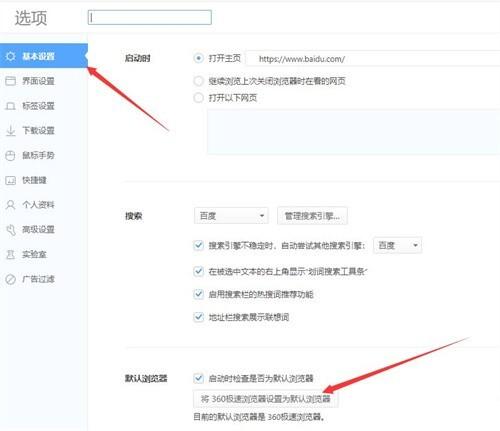Click the 鼠标手势 mouse icon

click(10, 155)
